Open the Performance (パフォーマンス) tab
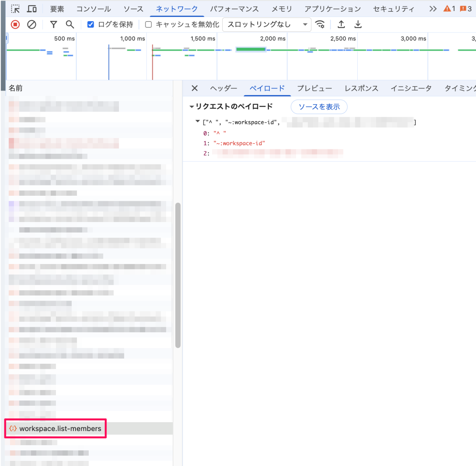The width and height of the screenshot is (476, 466). click(234, 9)
